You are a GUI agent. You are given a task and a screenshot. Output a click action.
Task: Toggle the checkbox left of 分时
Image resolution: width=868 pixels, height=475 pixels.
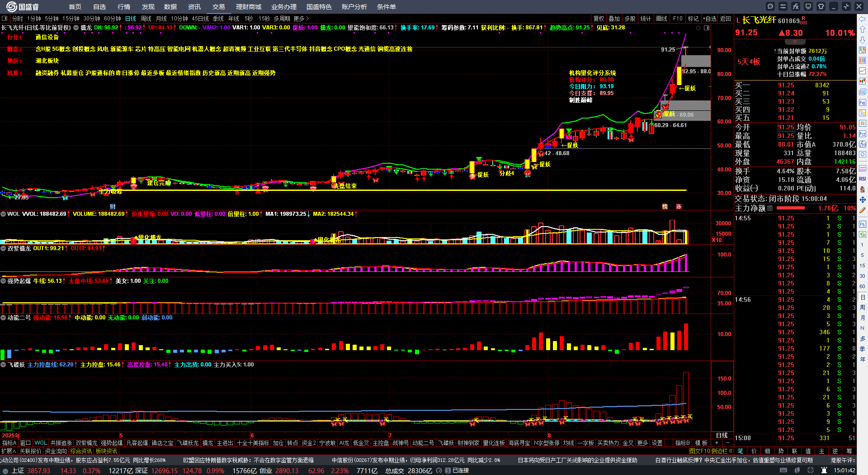tap(5, 19)
